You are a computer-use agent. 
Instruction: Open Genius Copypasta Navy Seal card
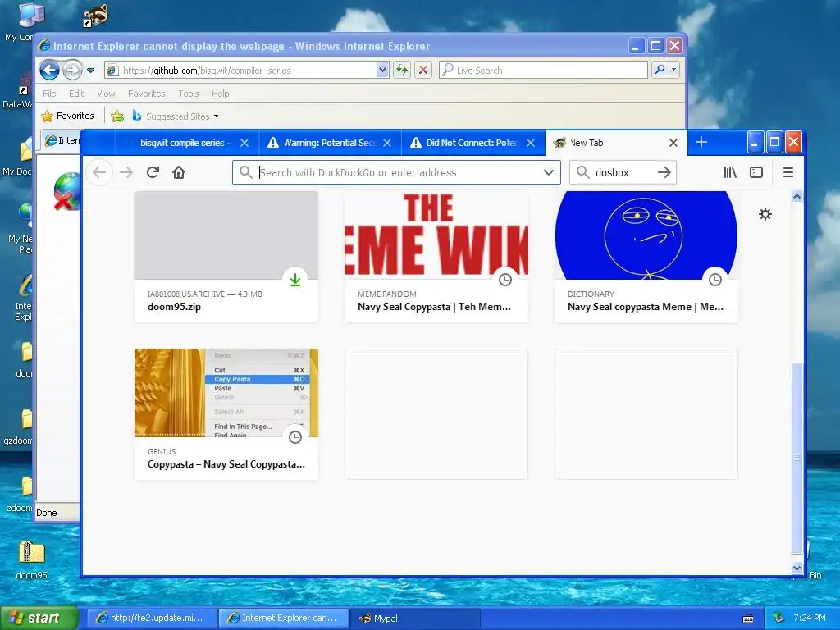click(x=226, y=414)
